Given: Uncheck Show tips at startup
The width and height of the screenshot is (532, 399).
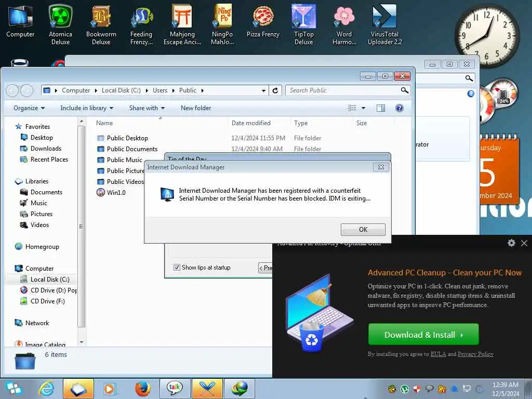Looking at the screenshot, I should point(177,268).
